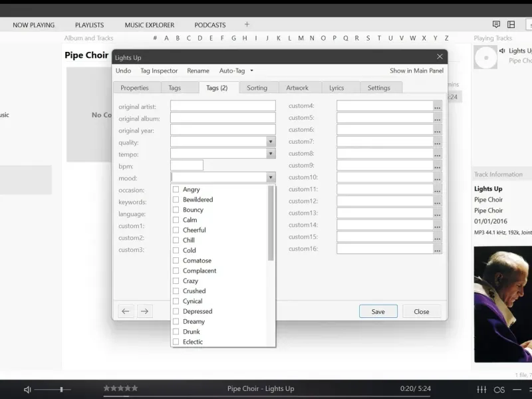Click the disc placeholder in Playing Tracks
The width and height of the screenshot is (532, 399).
485,58
